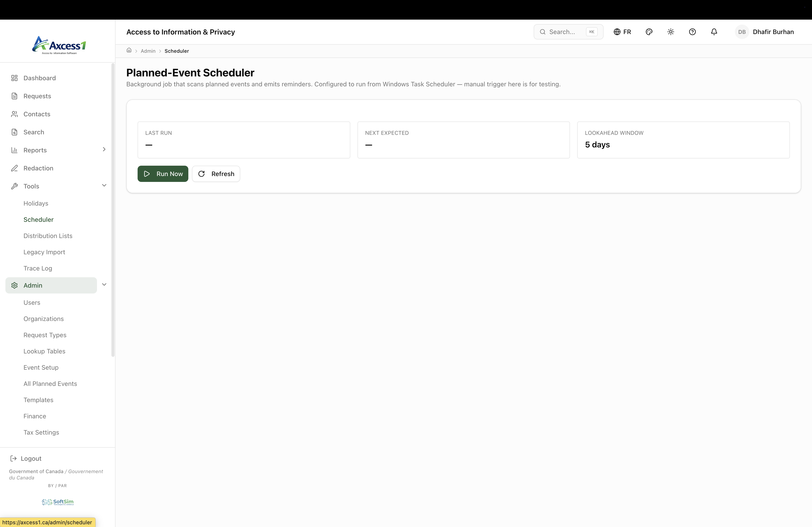
Task: Collapse the Admin section chevron
Action: point(104,285)
